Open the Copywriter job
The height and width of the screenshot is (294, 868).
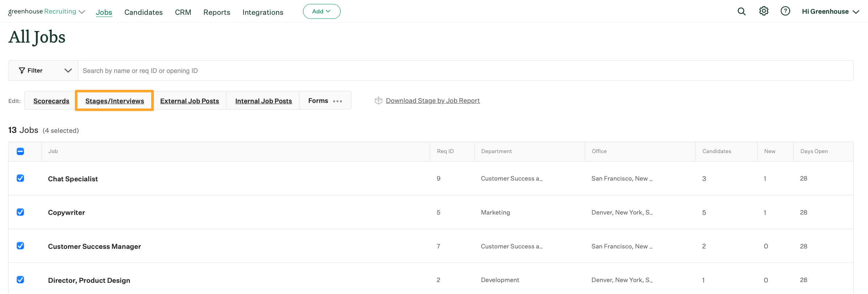point(66,212)
